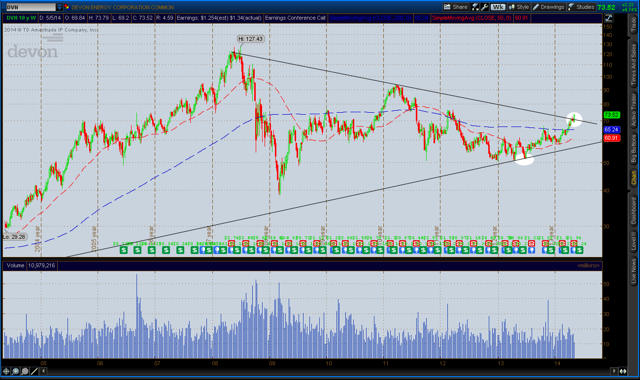Toggle the expand arrows at bottom right
This screenshot has width=640, height=380.
[623, 371]
